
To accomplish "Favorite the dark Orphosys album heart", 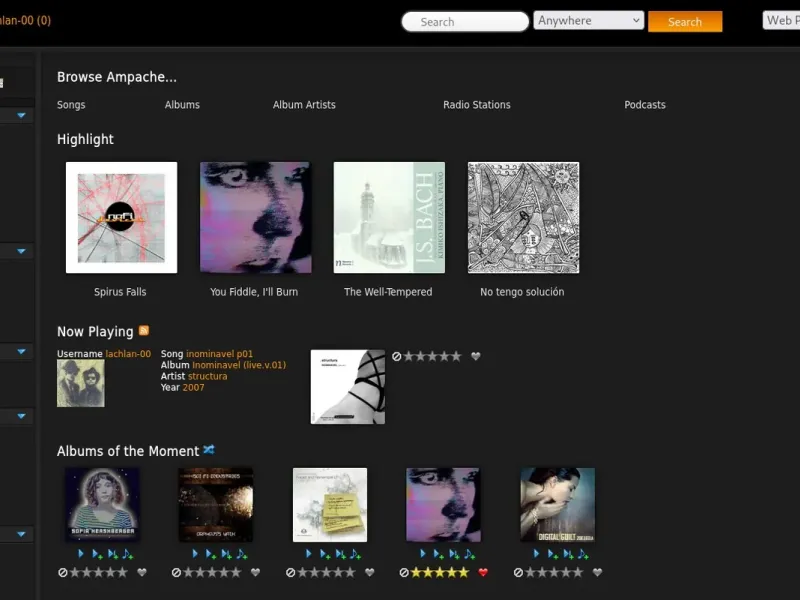I will click(256, 572).
